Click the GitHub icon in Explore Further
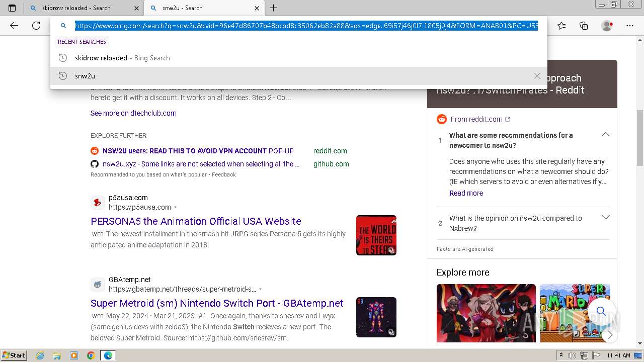 (95, 164)
